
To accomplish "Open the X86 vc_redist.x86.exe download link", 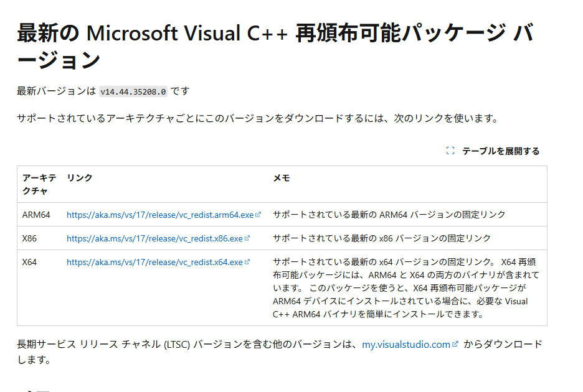I will pyautogui.click(x=158, y=238).
